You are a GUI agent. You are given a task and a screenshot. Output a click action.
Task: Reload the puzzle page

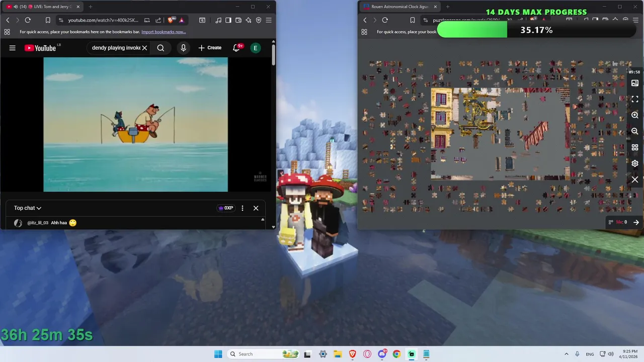385,20
